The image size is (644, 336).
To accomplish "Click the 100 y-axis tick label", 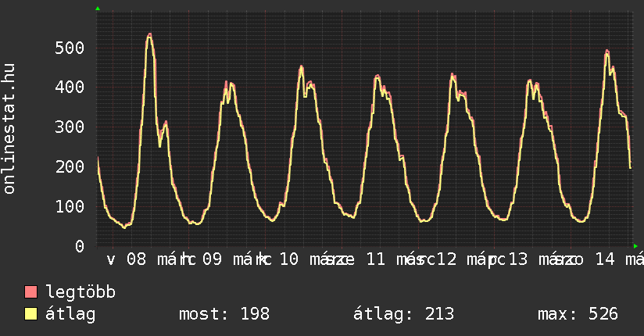I will (x=70, y=206).
